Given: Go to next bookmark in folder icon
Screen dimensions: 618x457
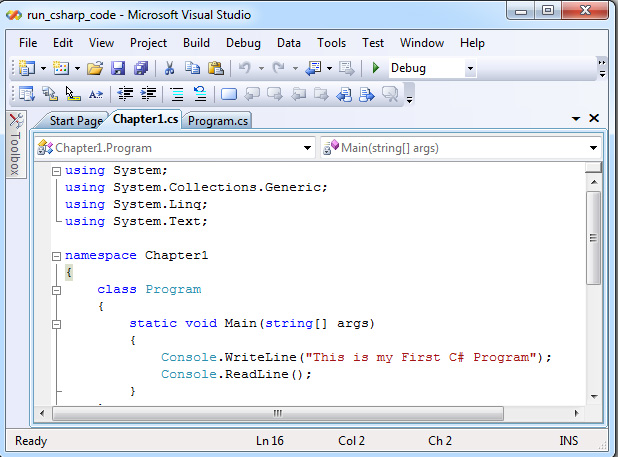Looking at the screenshot, I should point(321,94).
